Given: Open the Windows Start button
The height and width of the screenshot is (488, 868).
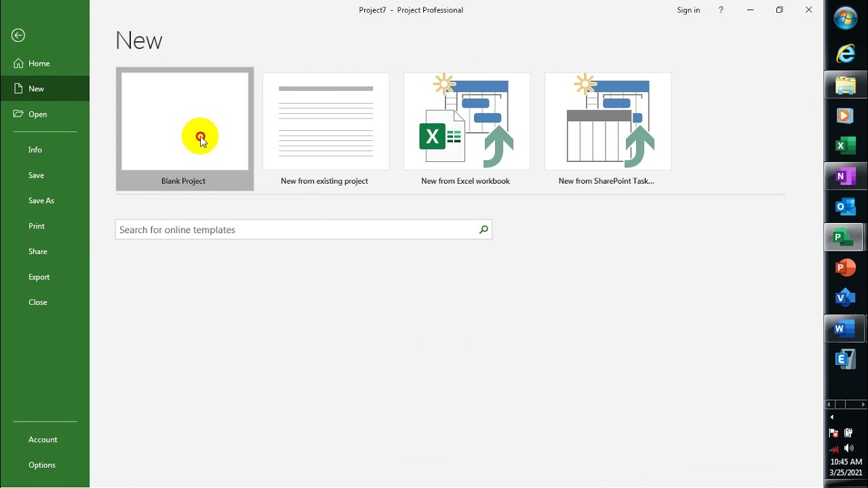Looking at the screenshot, I should point(846,19).
